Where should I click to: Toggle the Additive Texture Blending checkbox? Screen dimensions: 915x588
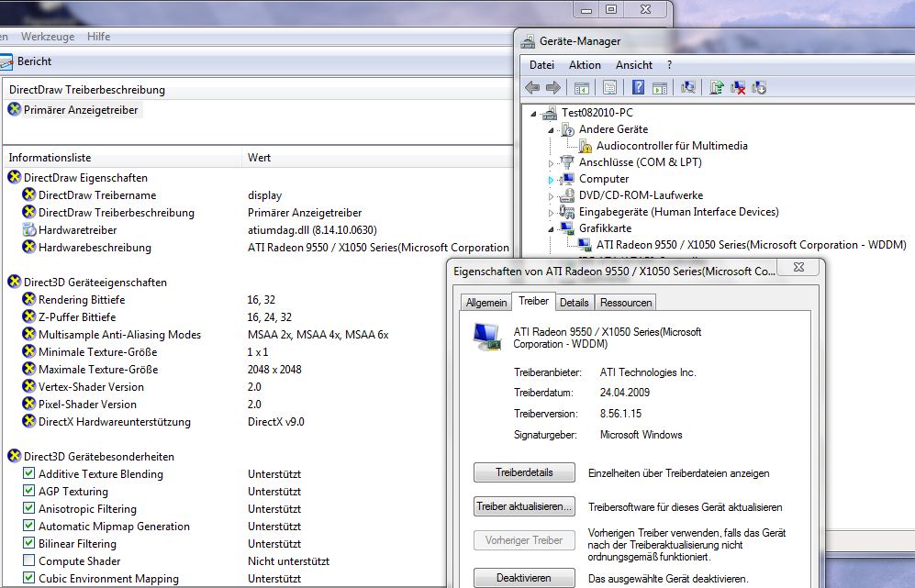28,473
